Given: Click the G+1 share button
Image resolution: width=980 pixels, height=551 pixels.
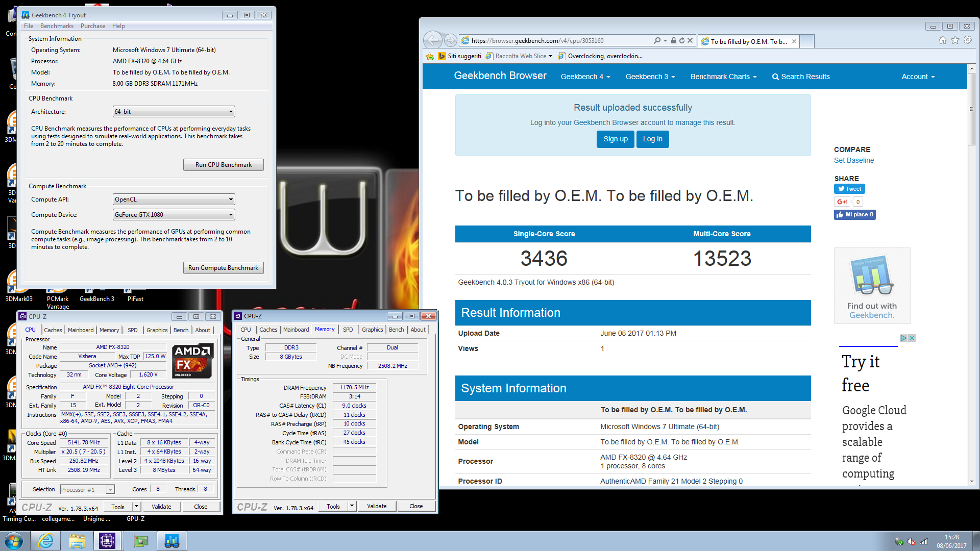Looking at the screenshot, I should [x=843, y=202].
